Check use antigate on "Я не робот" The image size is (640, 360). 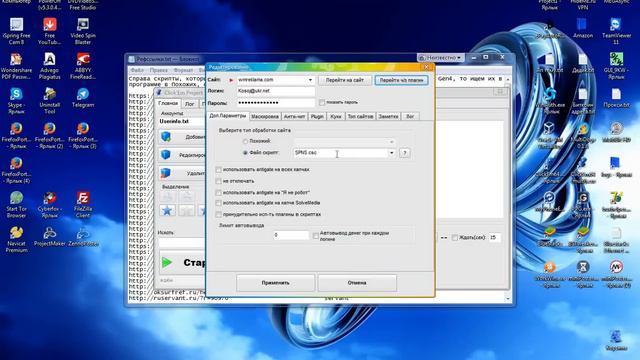(x=218, y=192)
